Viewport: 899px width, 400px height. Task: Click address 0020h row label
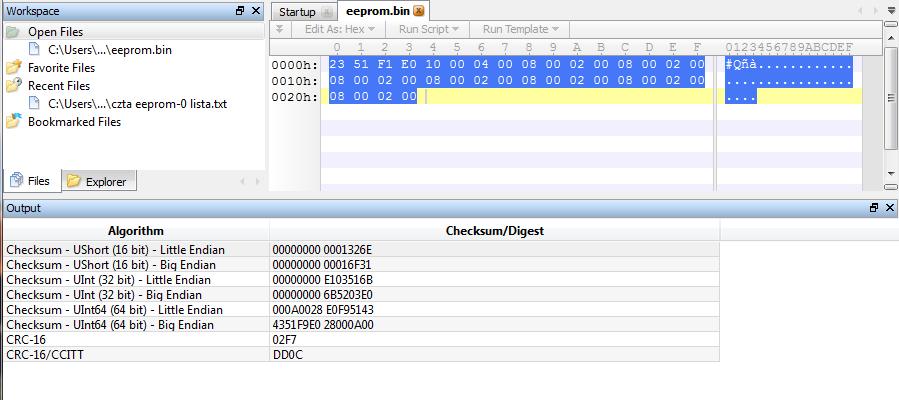pyautogui.click(x=294, y=97)
